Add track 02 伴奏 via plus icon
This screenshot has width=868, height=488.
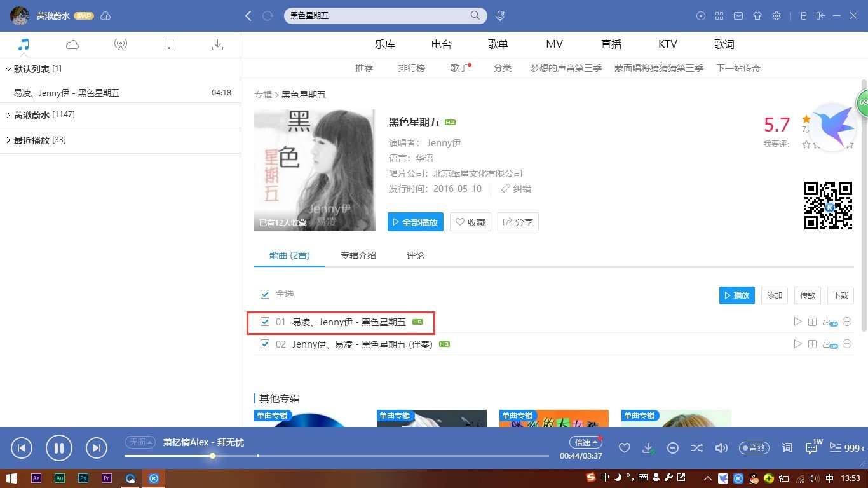812,344
